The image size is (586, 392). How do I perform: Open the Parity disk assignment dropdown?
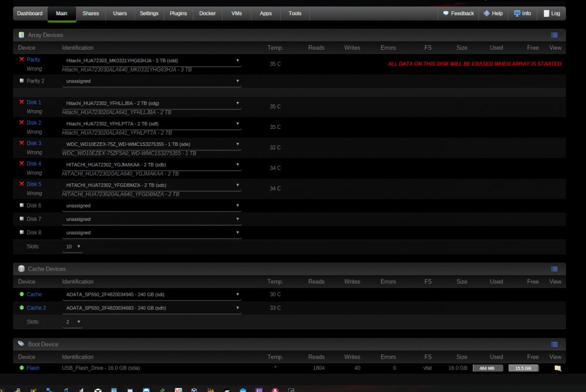coord(152,60)
